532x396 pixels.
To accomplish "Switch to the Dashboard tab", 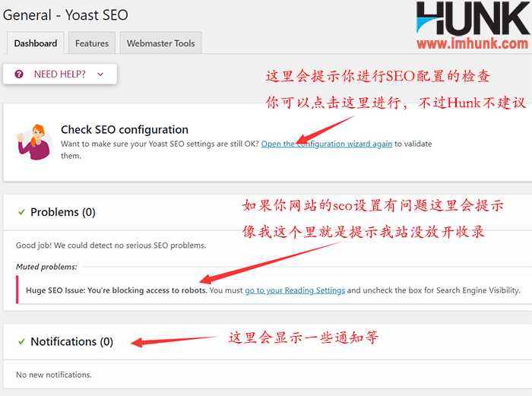I will pyautogui.click(x=35, y=43).
